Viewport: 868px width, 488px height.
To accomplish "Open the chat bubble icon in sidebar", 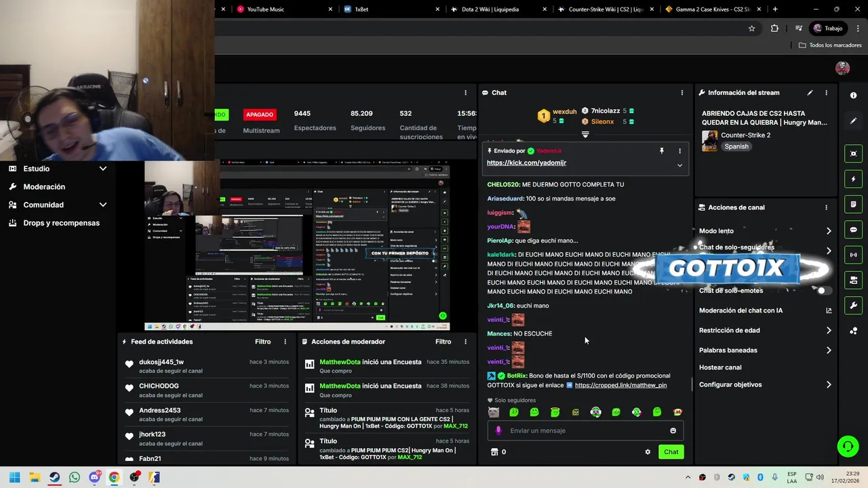I will tap(853, 230).
